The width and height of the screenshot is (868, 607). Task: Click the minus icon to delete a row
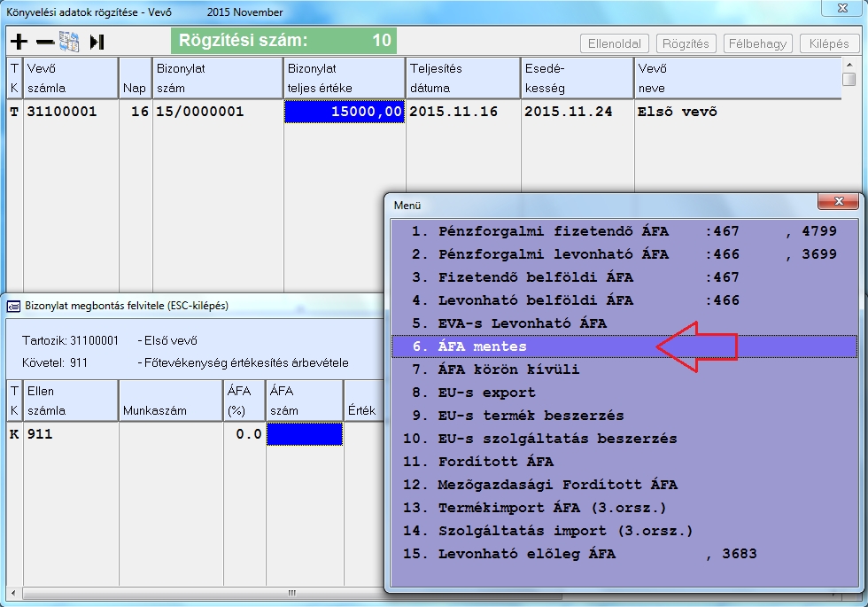44,42
